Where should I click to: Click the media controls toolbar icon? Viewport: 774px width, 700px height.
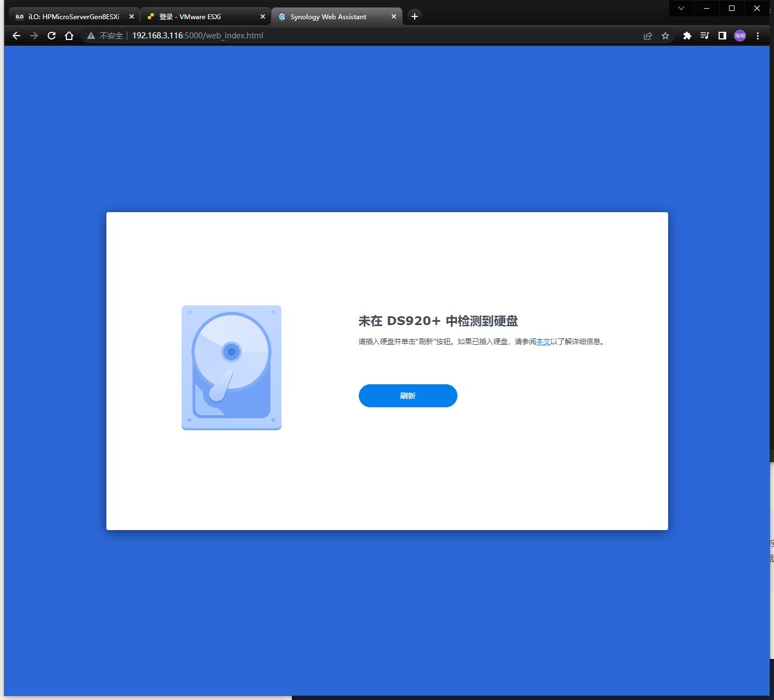[705, 36]
